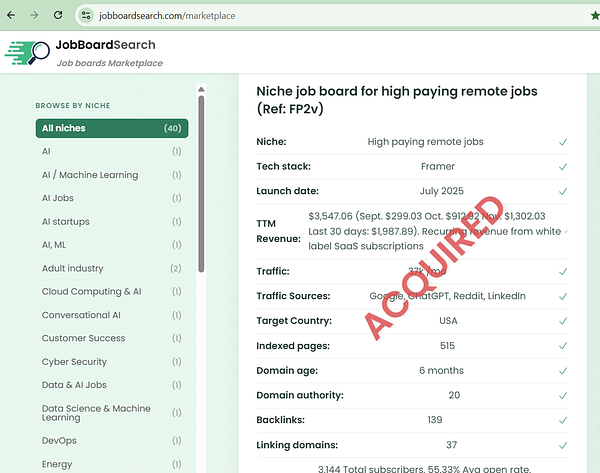
Task: Click checkmark in the Launch date row
Action: pyautogui.click(x=563, y=191)
